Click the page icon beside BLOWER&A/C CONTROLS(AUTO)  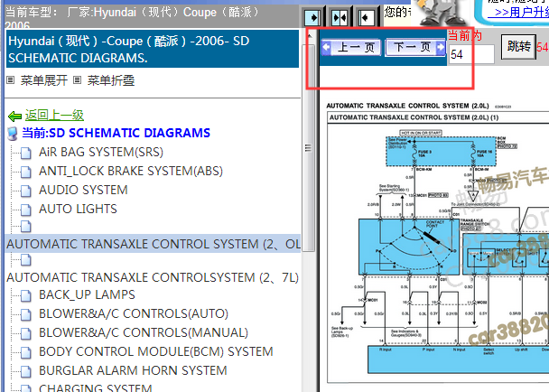click(25, 314)
